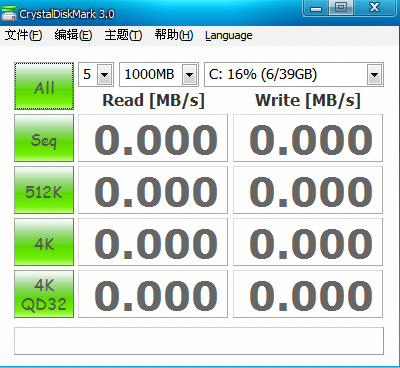Screen dimensions: 400x368
Task: Click the Read [MB/s] column header
Action: click(153, 100)
